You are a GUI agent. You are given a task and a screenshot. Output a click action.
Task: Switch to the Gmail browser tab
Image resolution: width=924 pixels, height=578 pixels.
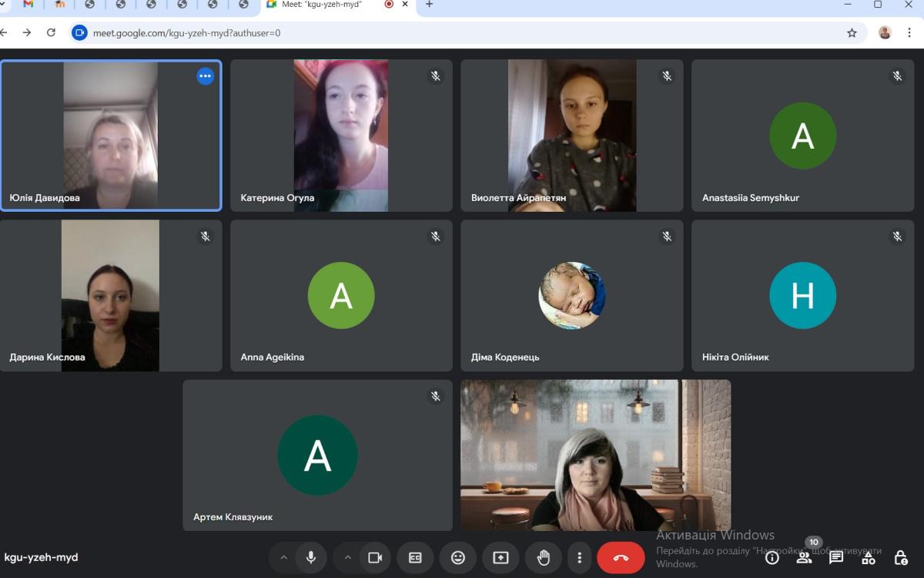(28, 5)
